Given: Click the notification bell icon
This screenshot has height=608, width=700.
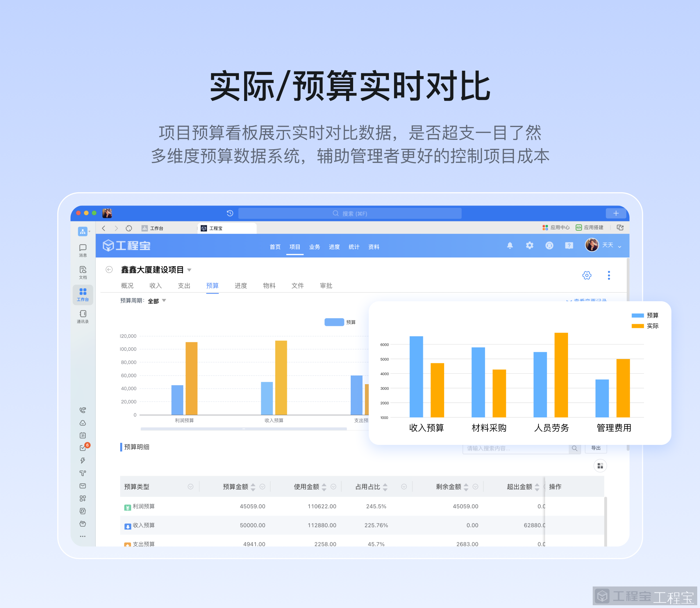Looking at the screenshot, I should [510, 245].
